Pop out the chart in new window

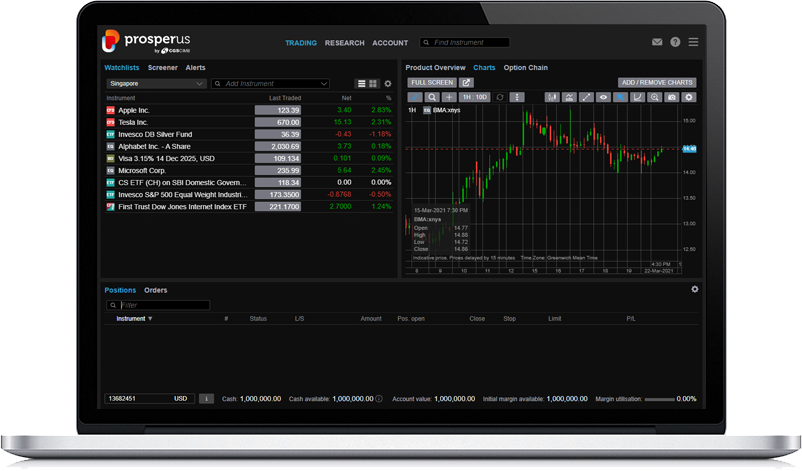(466, 82)
